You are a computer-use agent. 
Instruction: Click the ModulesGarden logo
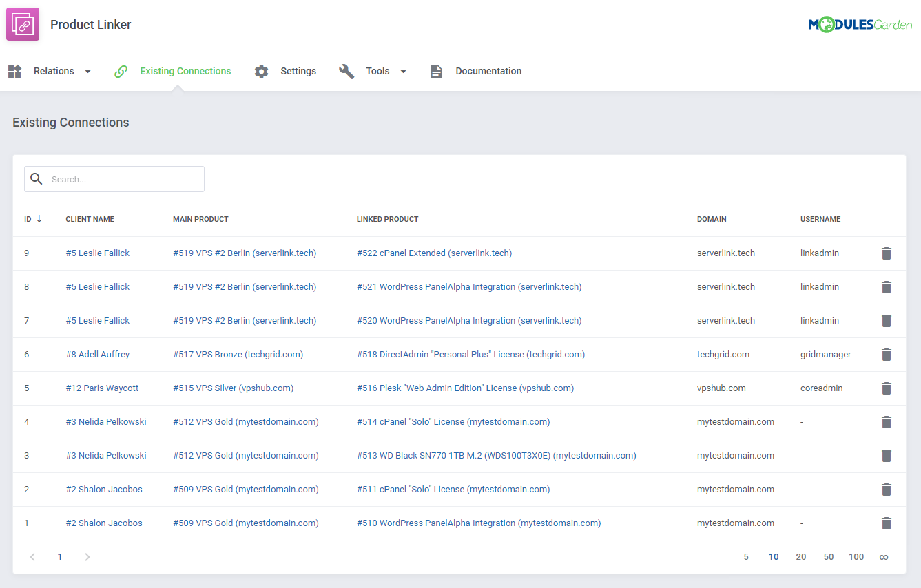[x=860, y=25]
